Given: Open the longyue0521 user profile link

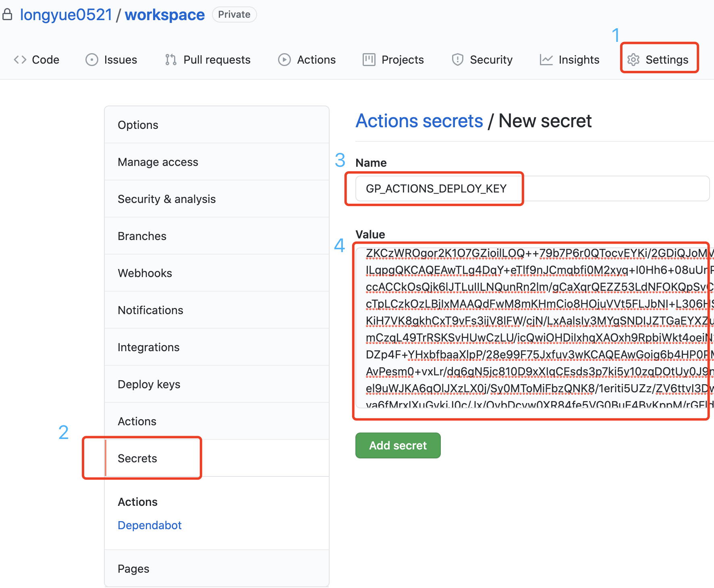Looking at the screenshot, I should click(x=66, y=15).
